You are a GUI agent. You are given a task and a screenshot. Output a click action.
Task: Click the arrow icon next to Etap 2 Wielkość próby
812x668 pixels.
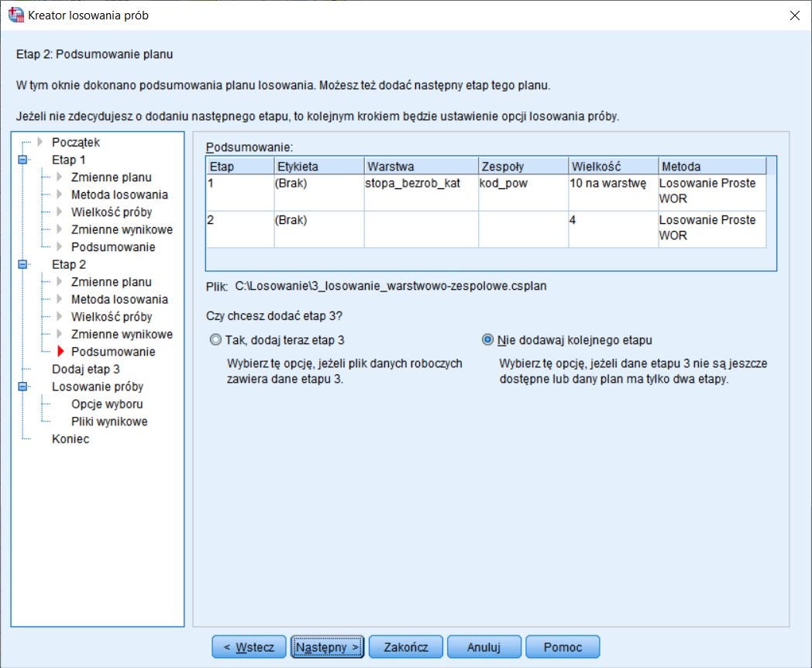tap(60, 316)
